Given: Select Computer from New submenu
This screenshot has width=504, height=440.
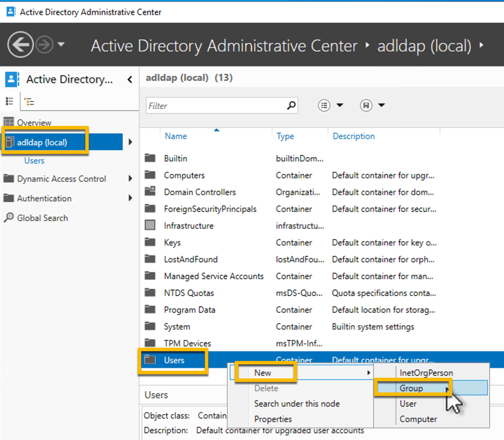Looking at the screenshot, I should pos(431,419).
